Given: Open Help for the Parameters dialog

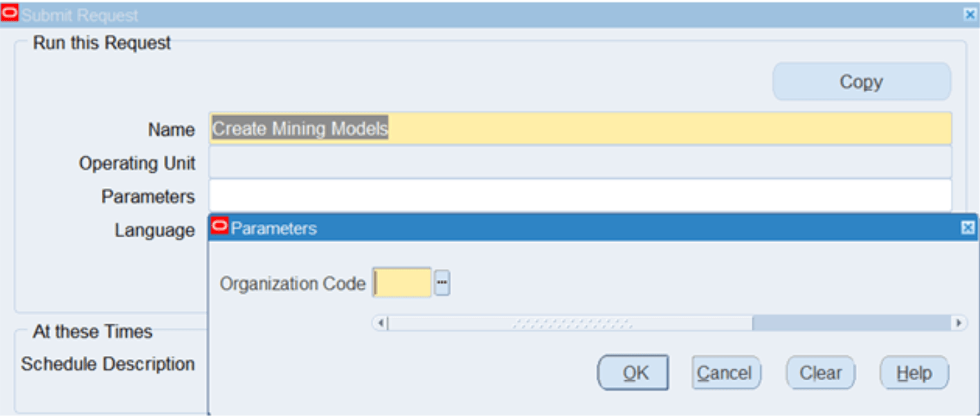Looking at the screenshot, I should [914, 373].
